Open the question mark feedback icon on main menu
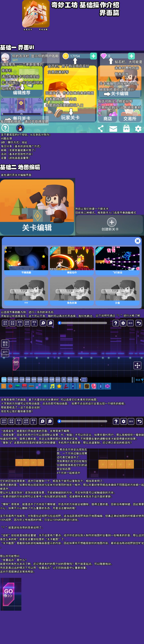 pos(5,128)
